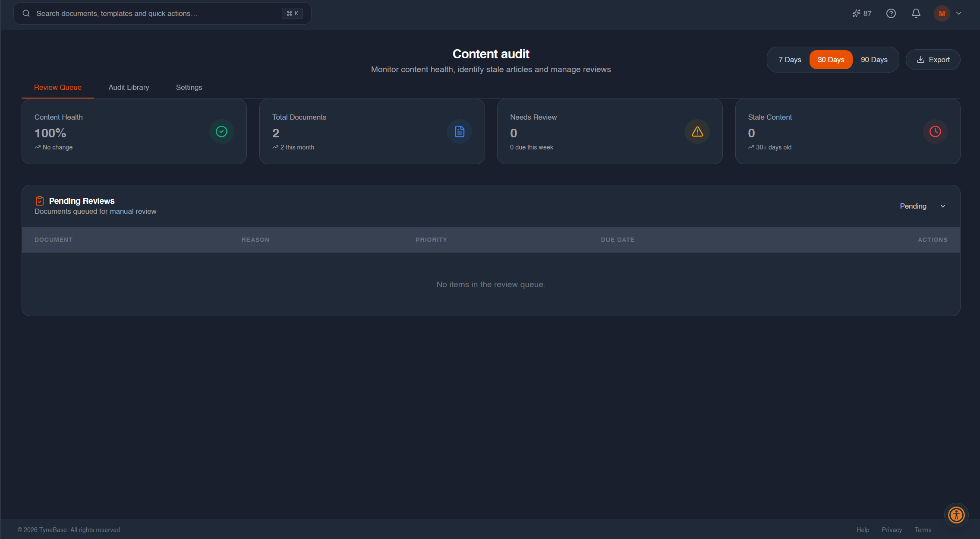Screen dimensions: 980x539
Task: Select the 90 Days range
Action: [874, 60]
